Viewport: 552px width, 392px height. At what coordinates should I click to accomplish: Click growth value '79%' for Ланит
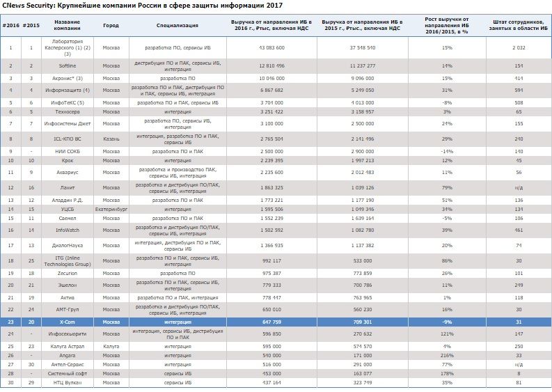coord(447,188)
